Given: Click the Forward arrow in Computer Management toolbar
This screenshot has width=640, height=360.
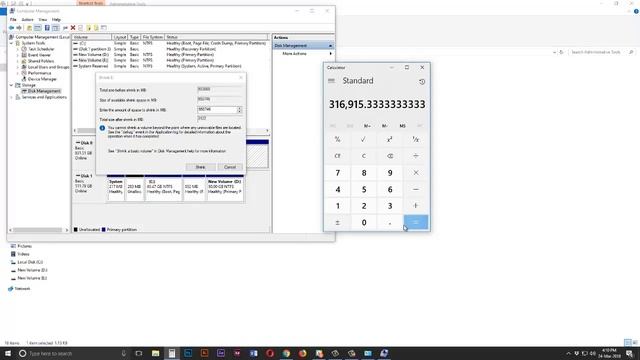Looking at the screenshot, I should [x=19, y=28].
